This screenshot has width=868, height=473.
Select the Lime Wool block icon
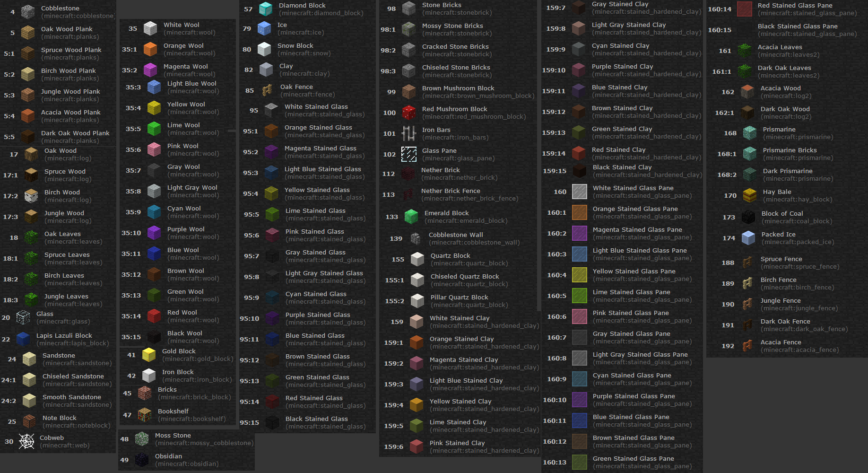pyautogui.click(x=154, y=129)
